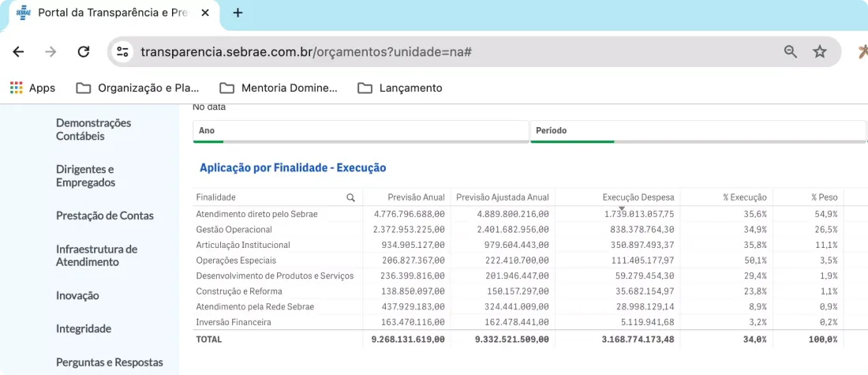Click the Aplicação por Finalidade - Execução title
Viewport: 868px width, 375px height.
293,168
